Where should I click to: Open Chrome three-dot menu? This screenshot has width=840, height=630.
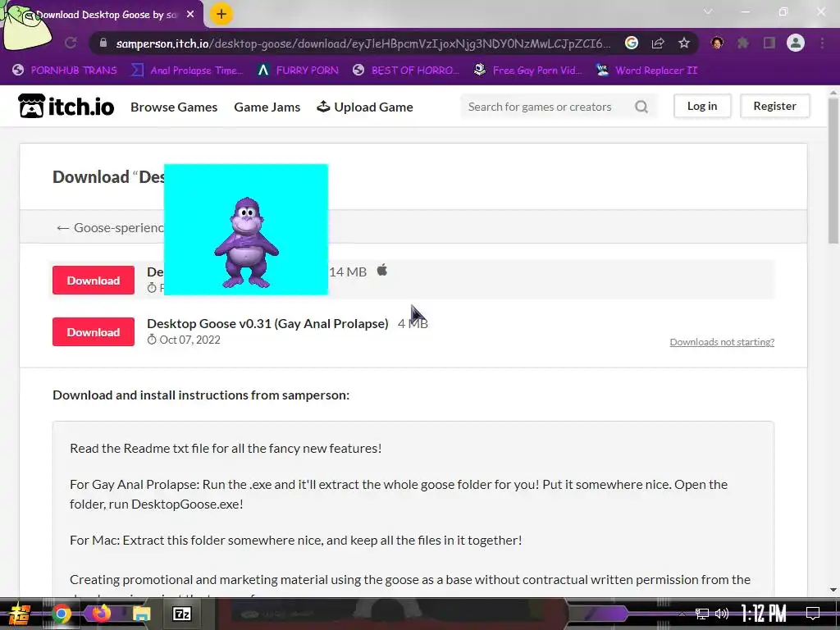click(x=822, y=43)
